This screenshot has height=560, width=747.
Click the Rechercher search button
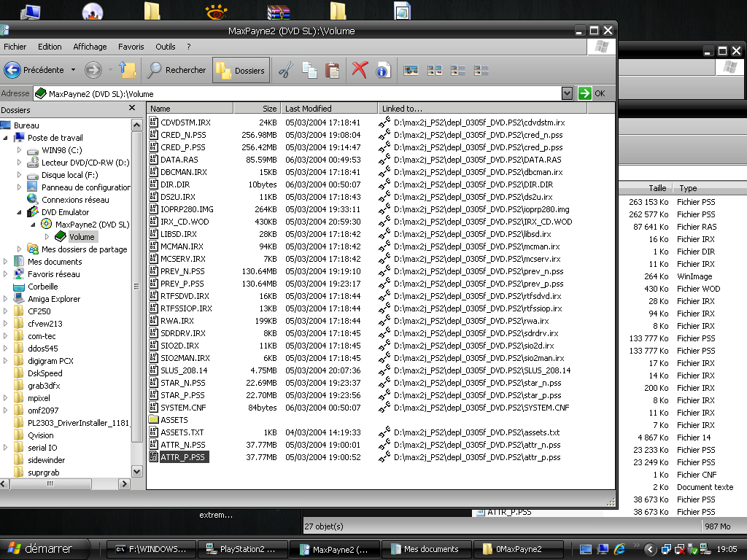177,70
